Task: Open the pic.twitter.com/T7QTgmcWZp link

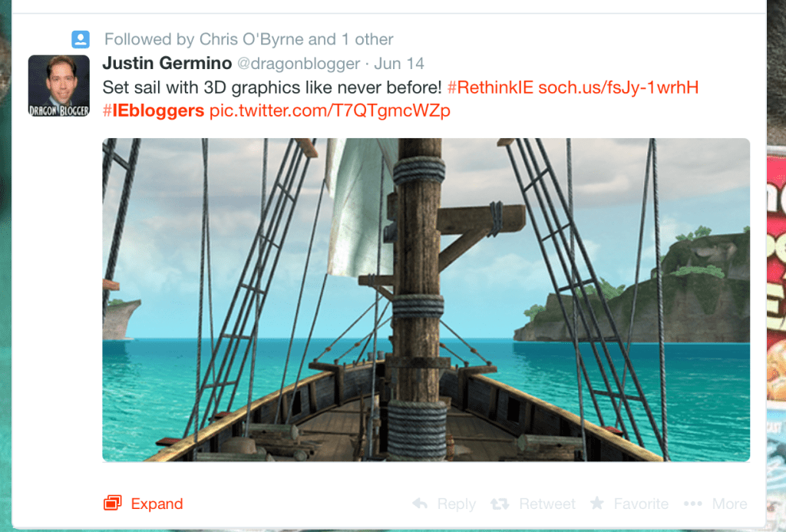Action: click(330, 111)
